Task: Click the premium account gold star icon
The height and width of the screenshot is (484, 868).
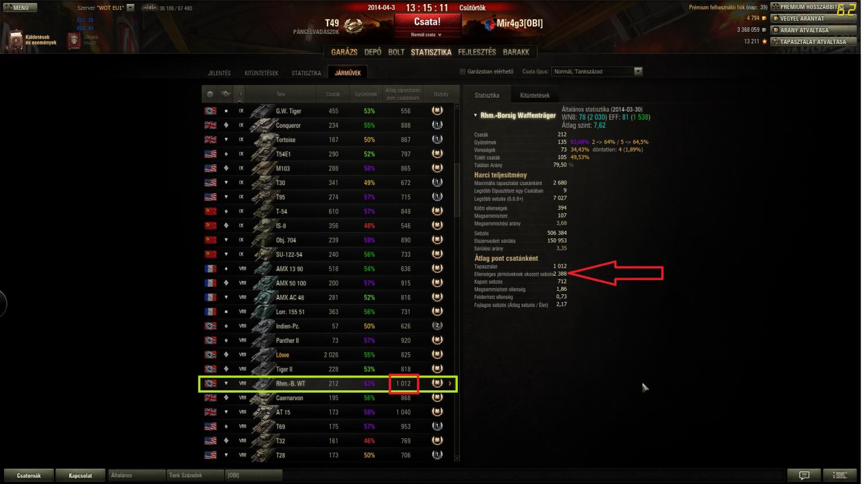Action: (775, 7)
